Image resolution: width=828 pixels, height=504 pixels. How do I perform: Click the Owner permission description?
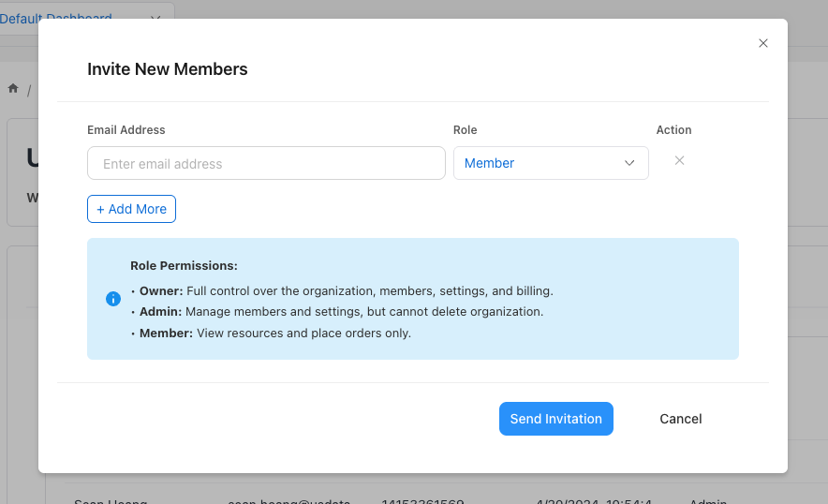(346, 291)
